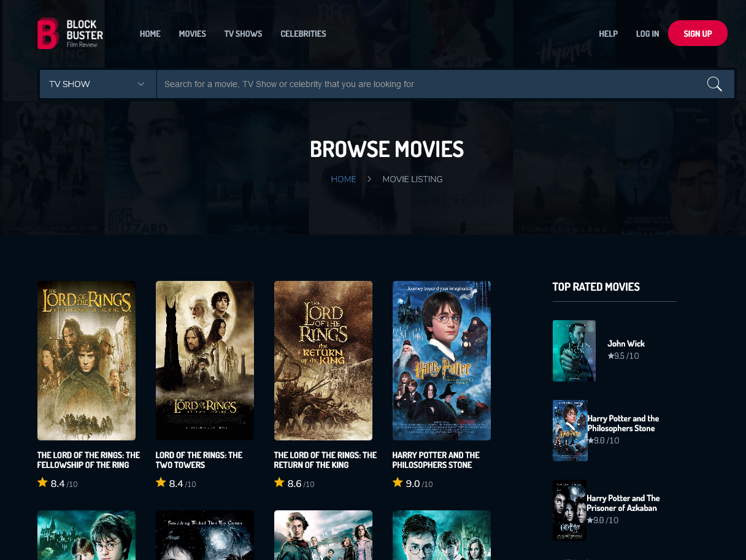Screen dimensions: 746x560
Task: Click the star icon beside 8.6 rating
Action: [279, 483]
